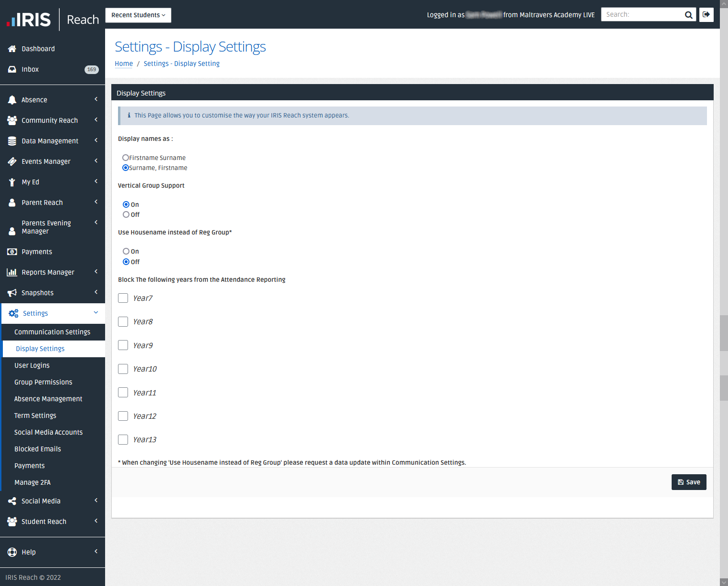Screen dimensions: 728x586
Task: Enable 'Use Housename instead of Reg Group'
Action: pos(125,251)
